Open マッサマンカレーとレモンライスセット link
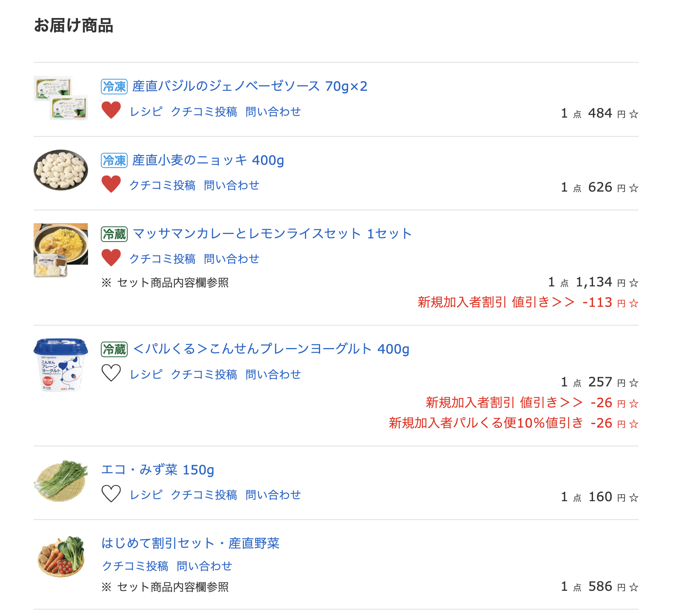677x616 pixels. [272, 234]
